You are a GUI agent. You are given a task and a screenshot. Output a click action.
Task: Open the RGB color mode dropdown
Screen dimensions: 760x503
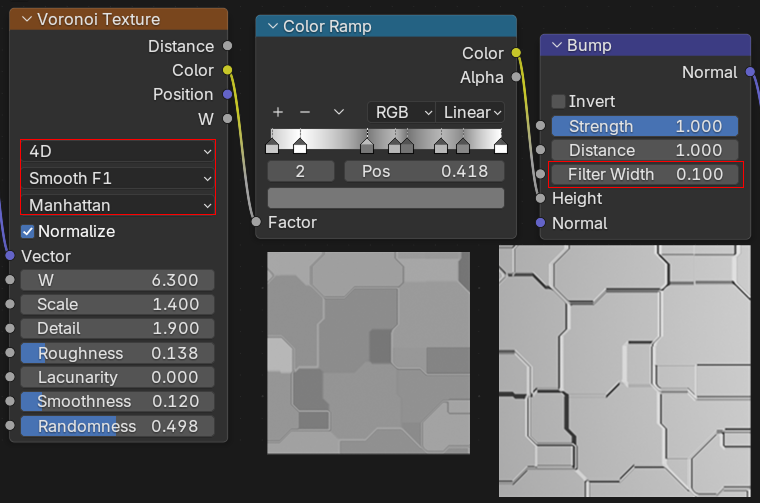401,112
